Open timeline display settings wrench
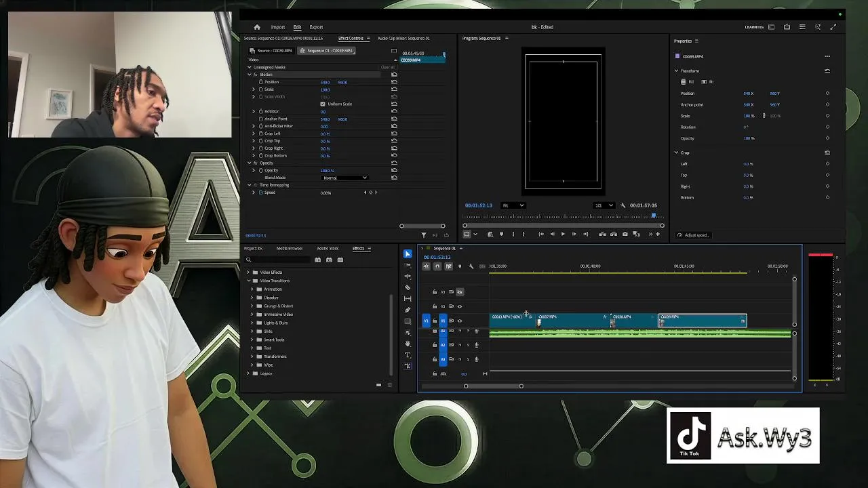This screenshot has width=868, height=488. [x=471, y=266]
